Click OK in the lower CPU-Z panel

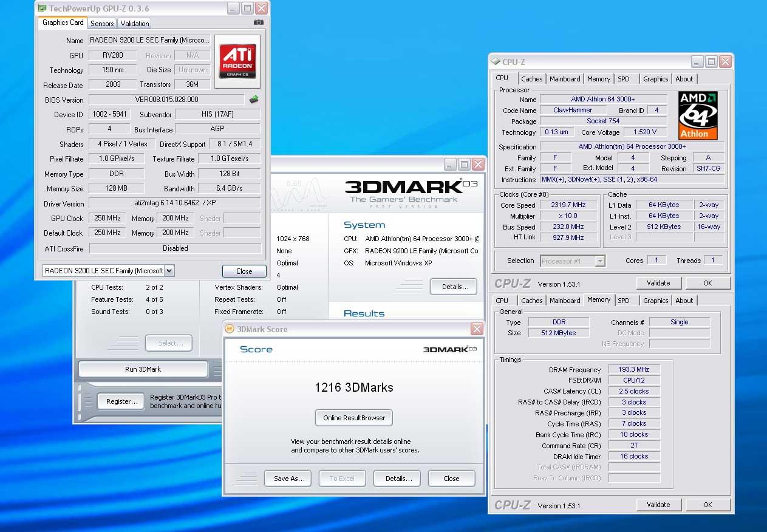[707, 505]
